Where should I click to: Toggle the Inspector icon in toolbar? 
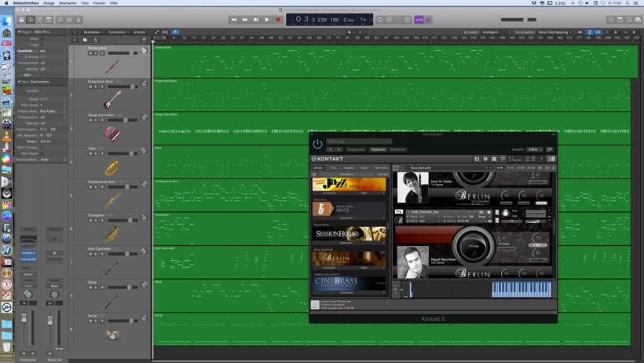pyautogui.click(x=31, y=20)
